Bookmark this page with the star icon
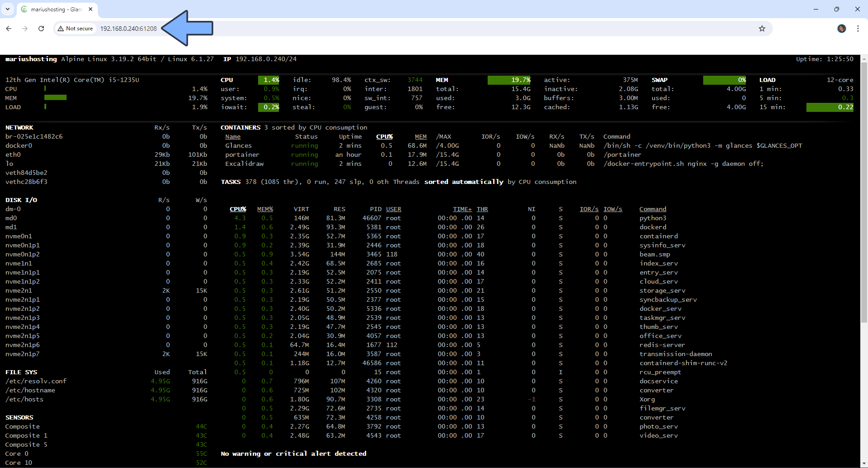Image resolution: width=868 pixels, height=468 pixels. 762,29
